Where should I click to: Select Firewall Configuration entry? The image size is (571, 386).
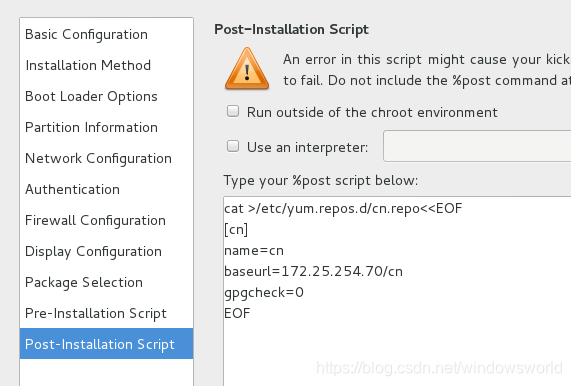[106, 220]
